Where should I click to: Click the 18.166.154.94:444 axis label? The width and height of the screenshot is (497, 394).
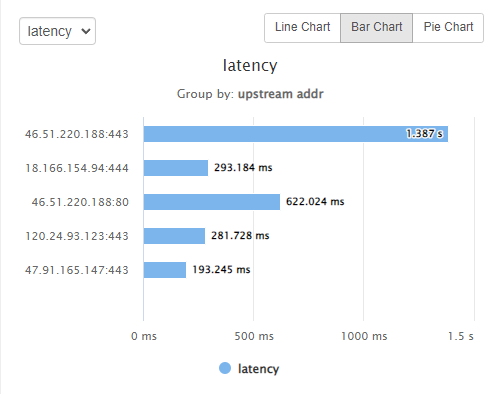coord(77,168)
